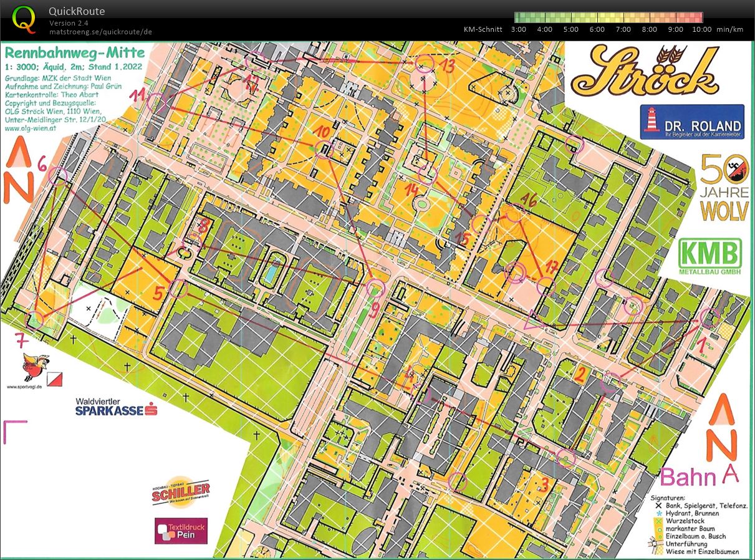Click the QuickRoute Q logo icon
755x560 pixels.
(x=24, y=19)
